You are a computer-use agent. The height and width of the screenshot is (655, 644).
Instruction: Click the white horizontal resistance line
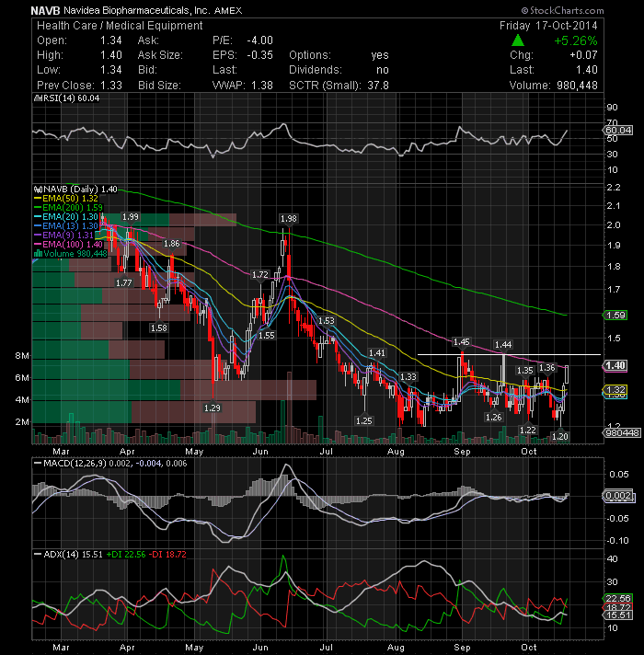(509, 355)
